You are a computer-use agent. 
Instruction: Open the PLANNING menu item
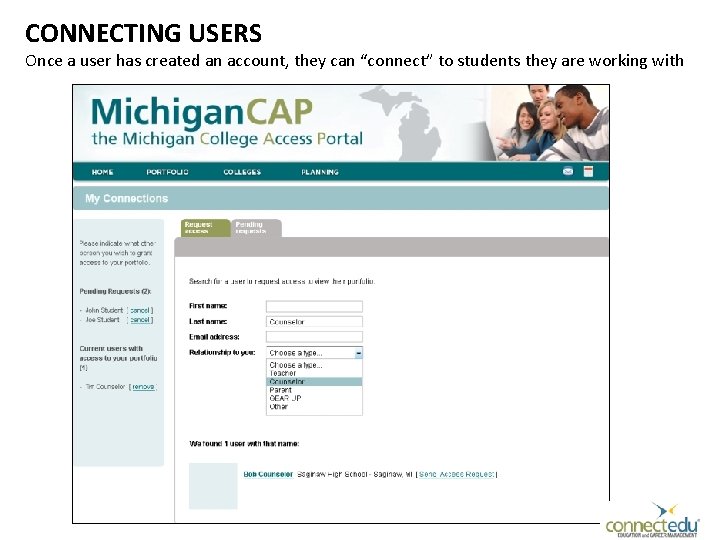(x=320, y=172)
